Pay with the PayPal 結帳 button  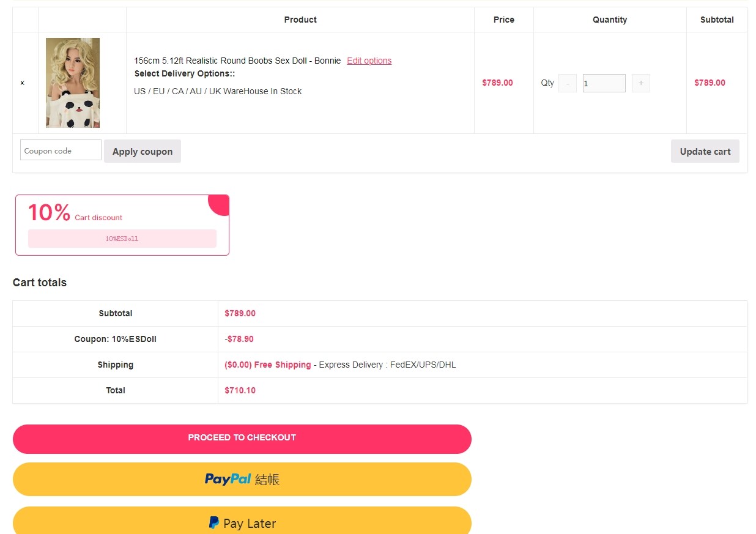[x=242, y=479]
